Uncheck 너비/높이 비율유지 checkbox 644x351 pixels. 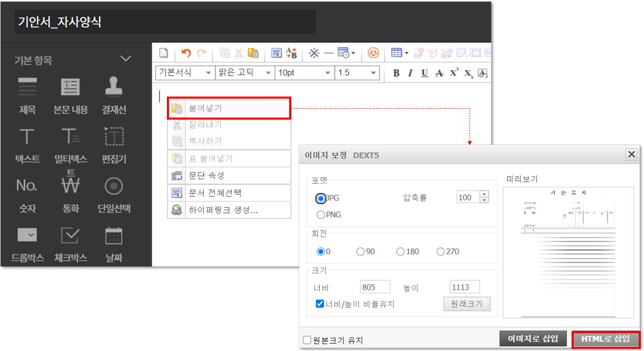pos(320,304)
